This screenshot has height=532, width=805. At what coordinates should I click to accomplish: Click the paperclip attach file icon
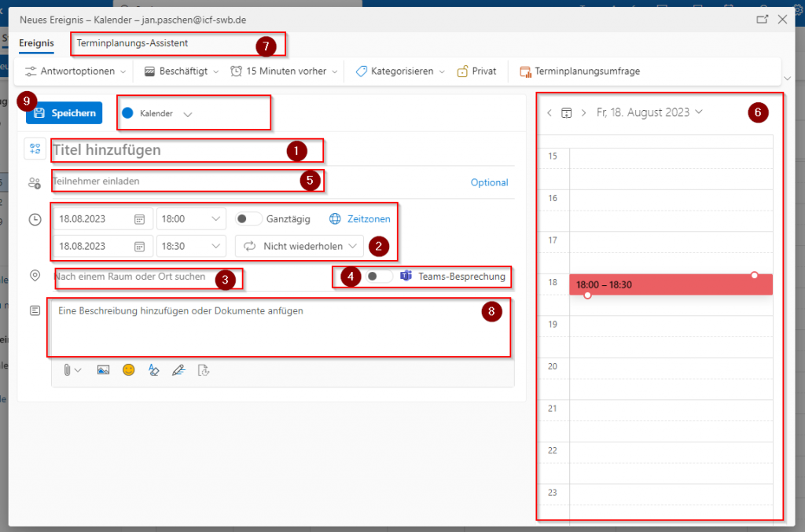69,370
